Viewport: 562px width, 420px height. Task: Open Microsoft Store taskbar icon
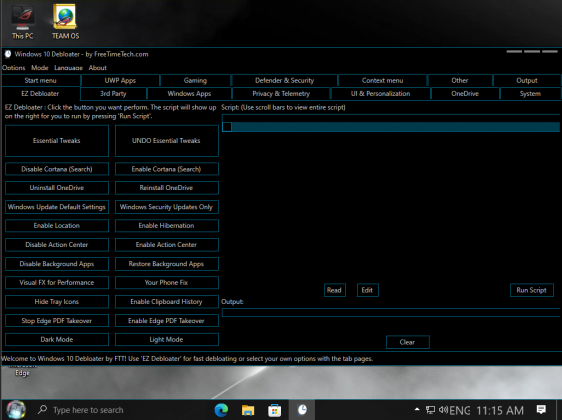coord(275,410)
